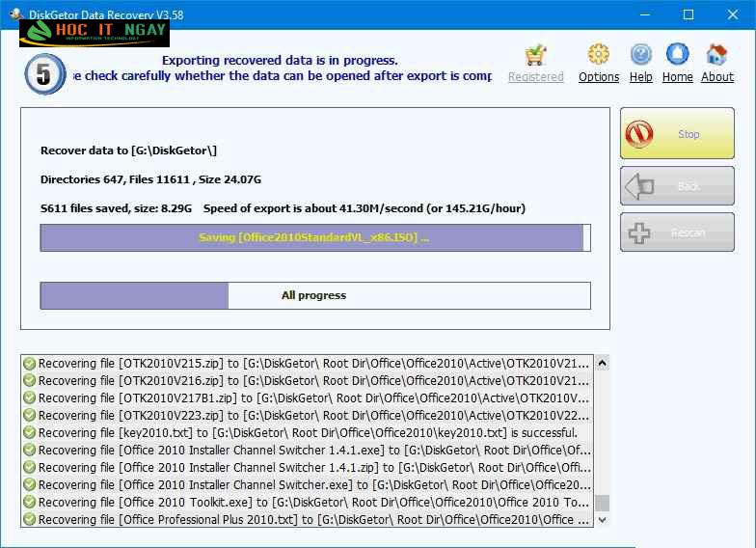Click the Back arrow icon

(x=639, y=186)
